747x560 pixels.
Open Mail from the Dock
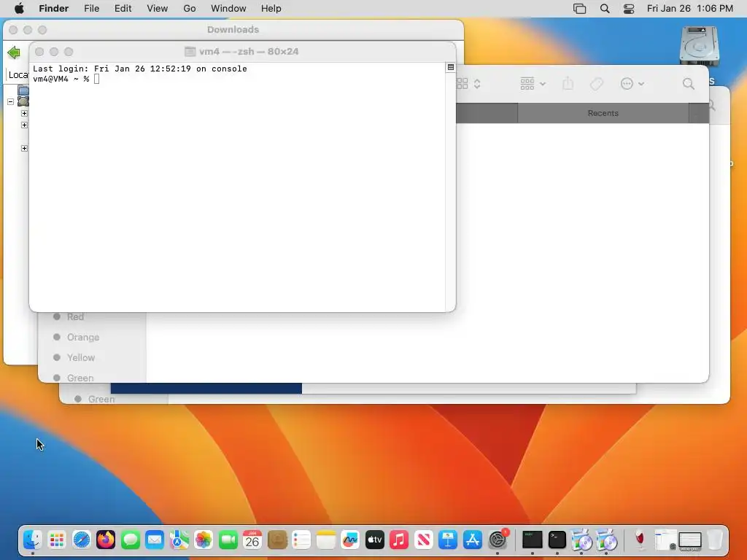[155, 540]
